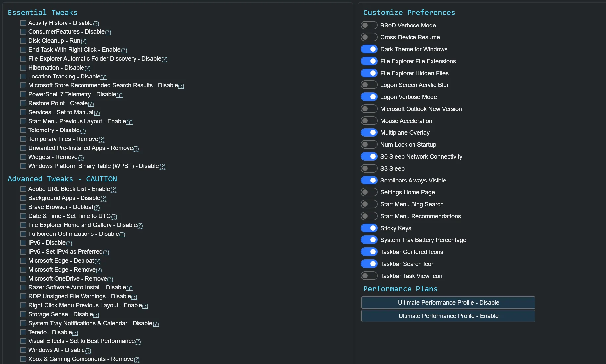This screenshot has height=364, width=606.
Task: Open help (?) beside Widgets - Remove
Action: pos(81,158)
